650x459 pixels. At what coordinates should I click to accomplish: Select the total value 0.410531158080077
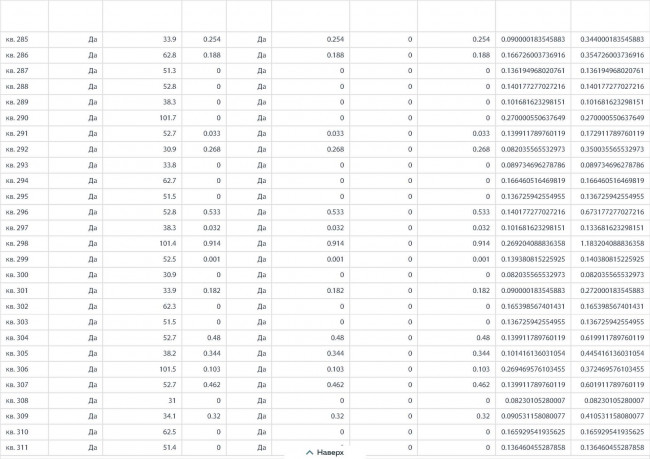coord(612,416)
